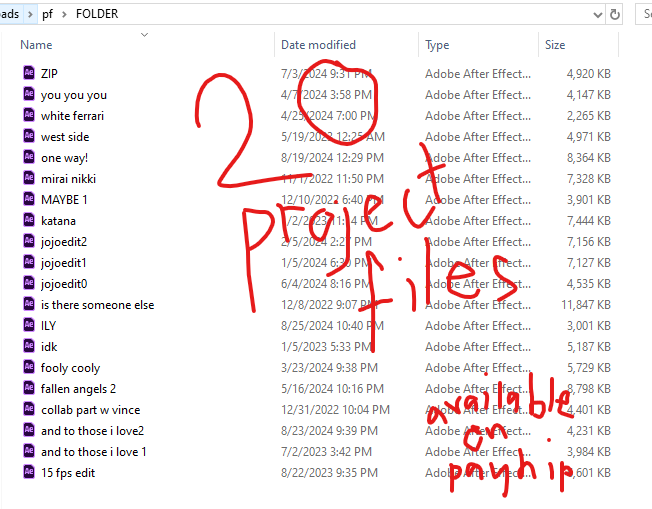Viewport: 652px width, 509px height.
Task: Click the white ferrari project file icon
Action: [x=29, y=115]
